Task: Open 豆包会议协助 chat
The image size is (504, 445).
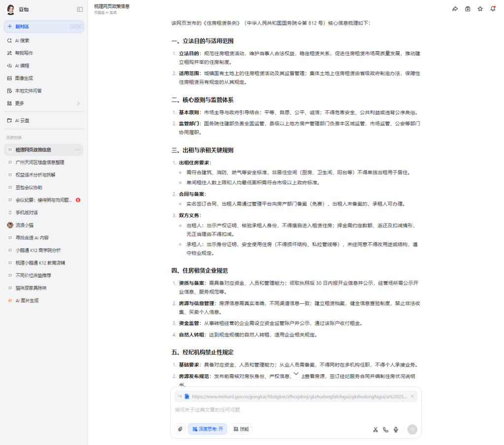Action: coord(44,188)
